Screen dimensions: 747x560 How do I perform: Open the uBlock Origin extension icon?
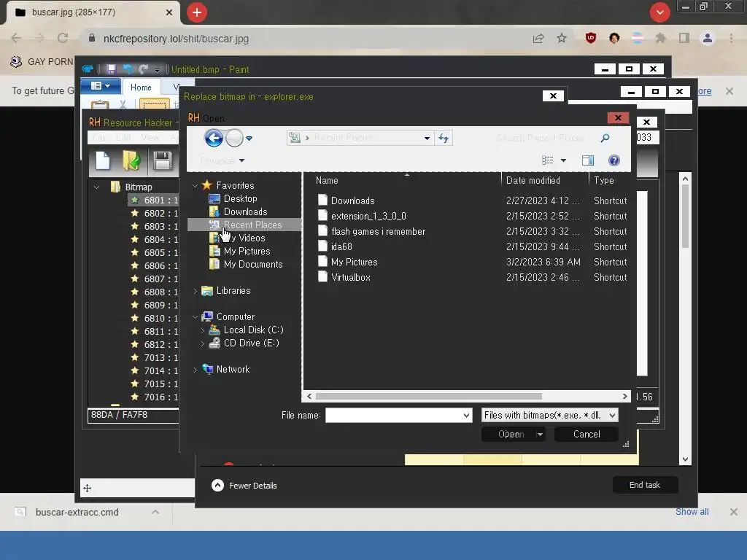click(x=591, y=38)
